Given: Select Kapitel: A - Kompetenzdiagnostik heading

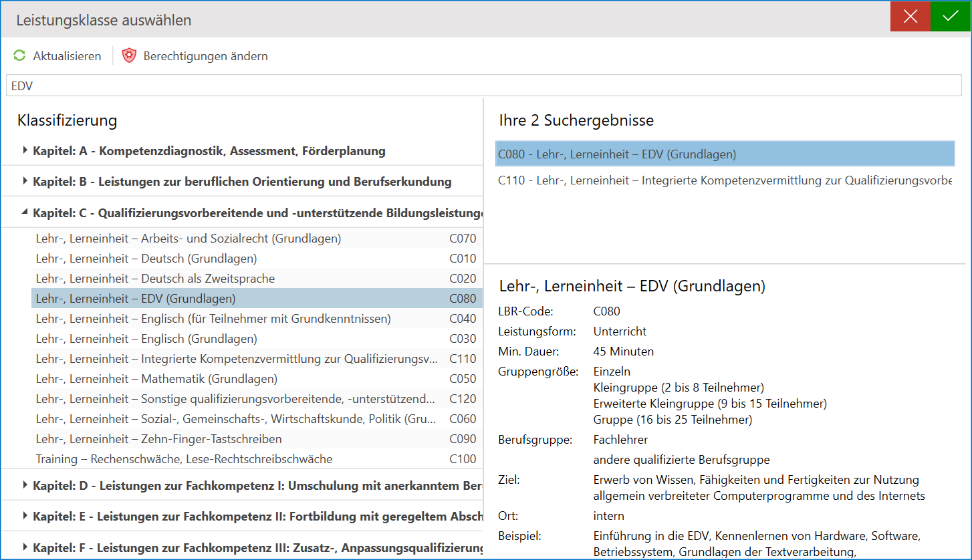Looking at the screenshot, I should point(209,151).
